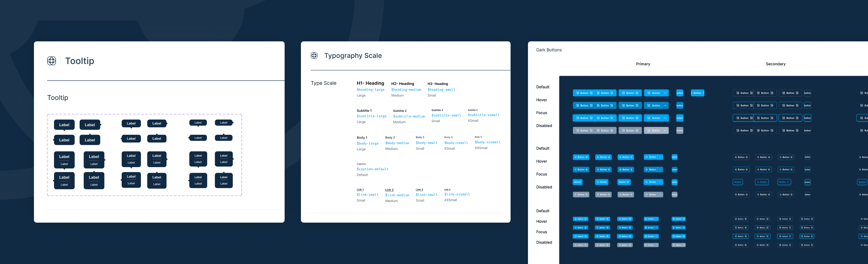Image resolution: width=868 pixels, height=264 pixels.
Task: Click the leading sliders icon on the first large primary Default button
Action: 578,93
